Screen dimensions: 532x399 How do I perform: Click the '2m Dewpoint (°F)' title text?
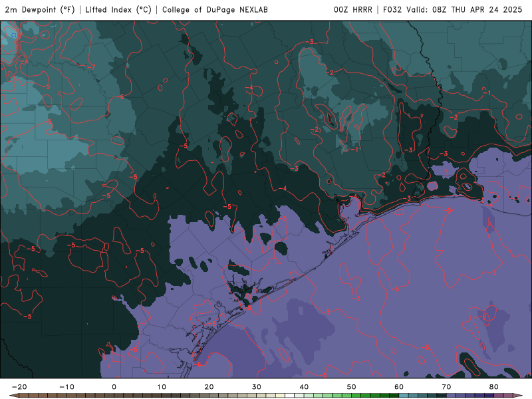coord(40,10)
